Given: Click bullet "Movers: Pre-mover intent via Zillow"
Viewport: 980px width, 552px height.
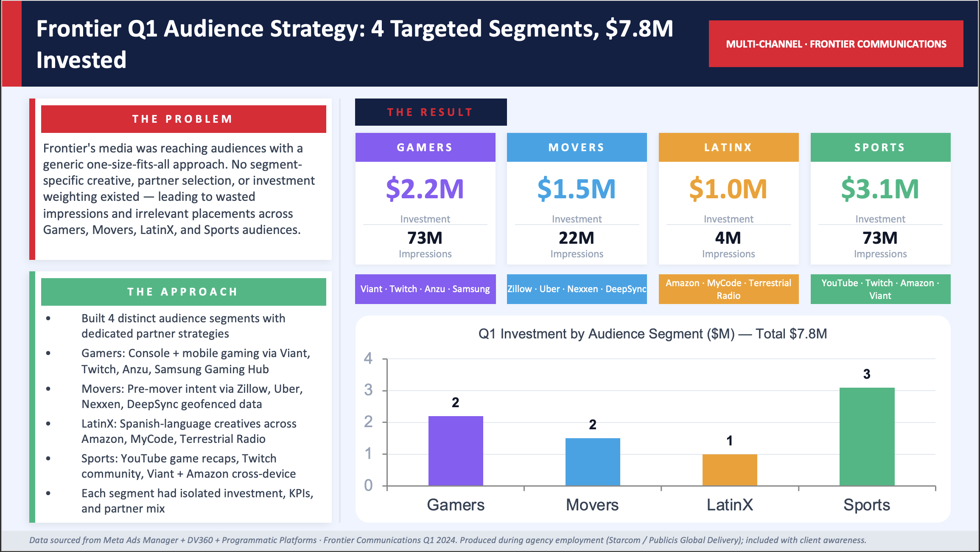Looking at the screenshot, I should click(x=192, y=396).
